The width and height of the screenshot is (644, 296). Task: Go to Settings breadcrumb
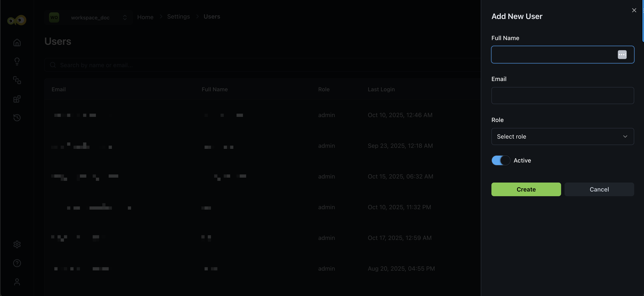(178, 16)
